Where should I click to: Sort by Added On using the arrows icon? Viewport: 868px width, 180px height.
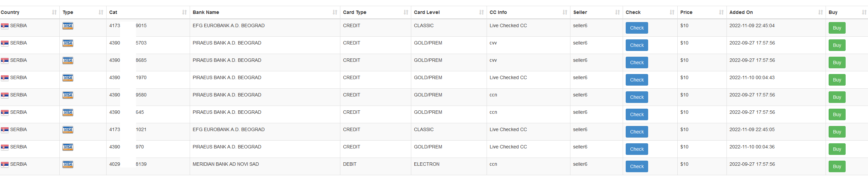click(x=820, y=12)
